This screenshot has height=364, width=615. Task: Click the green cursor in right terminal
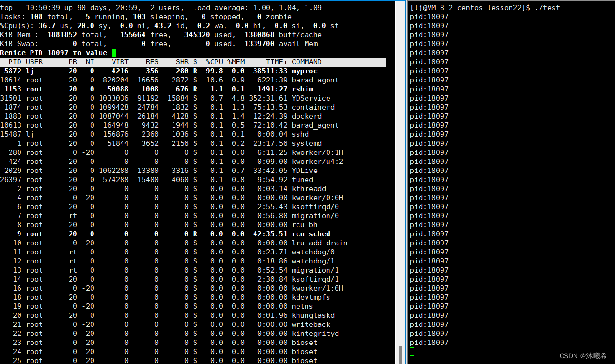(412, 352)
